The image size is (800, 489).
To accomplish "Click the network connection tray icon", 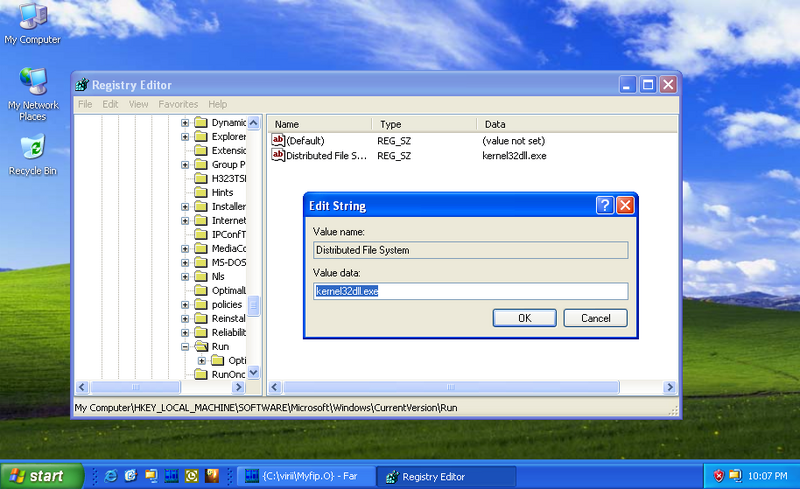I will coord(735,476).
